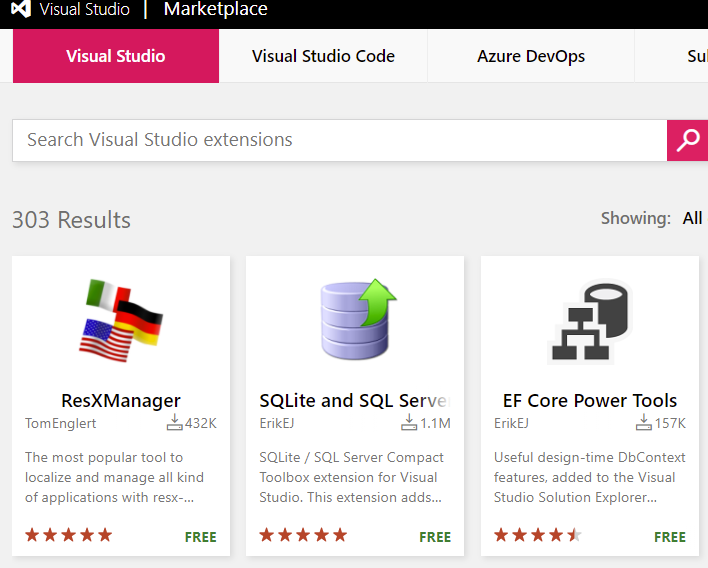The image size is (708, 568).
Task: Click the 303 Results heading
Action: point(71,220)
